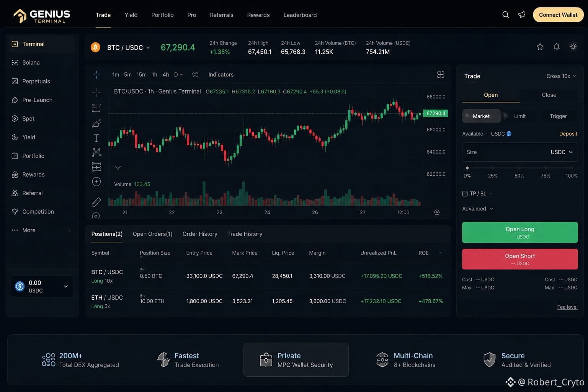Open chart settings gear on time axis
This screenshot has height=392, width=588.
click(437, 212)
